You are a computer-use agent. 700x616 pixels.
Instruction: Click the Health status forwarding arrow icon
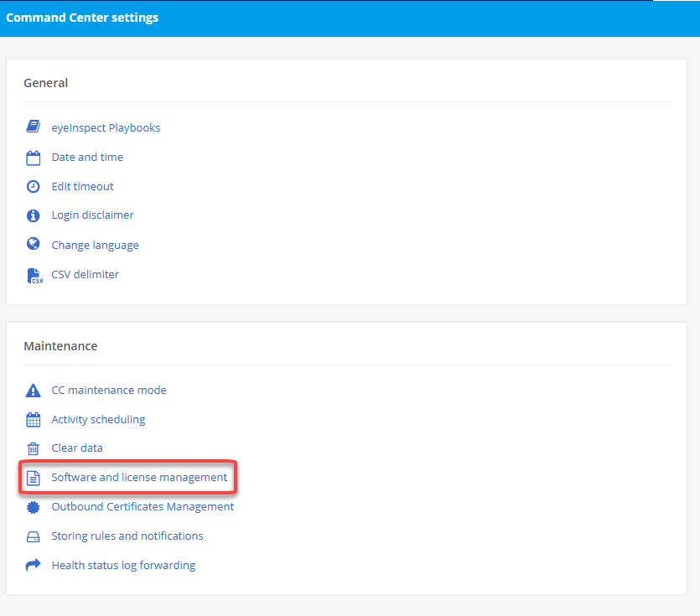point(34,565)
